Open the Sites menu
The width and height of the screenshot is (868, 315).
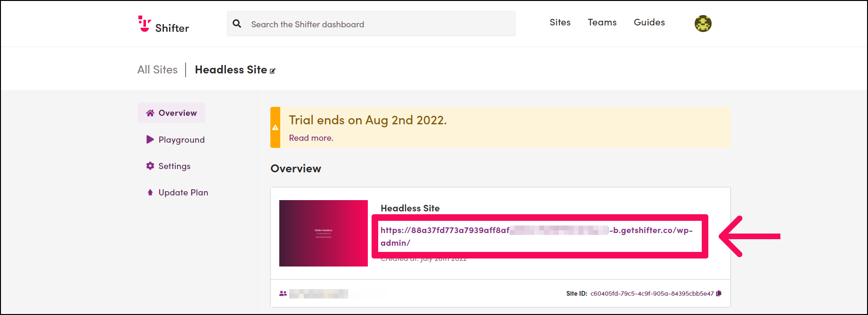click(x=560, y=22)
